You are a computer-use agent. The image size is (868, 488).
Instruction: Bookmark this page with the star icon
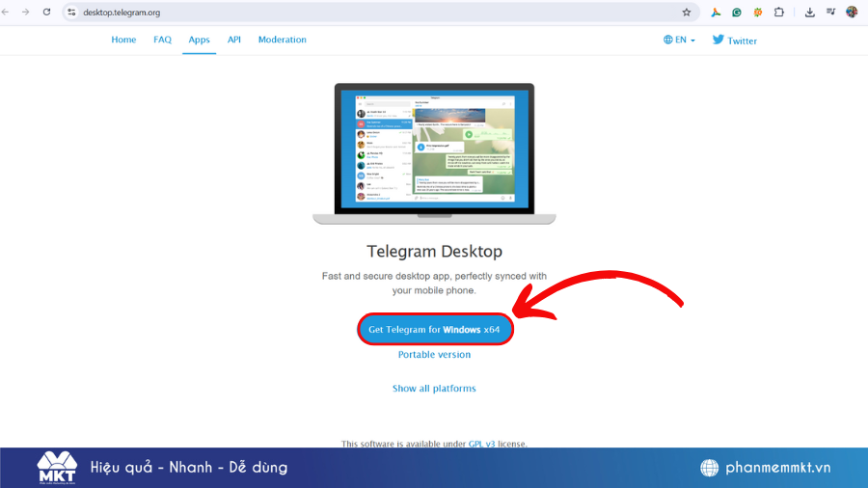687,13
